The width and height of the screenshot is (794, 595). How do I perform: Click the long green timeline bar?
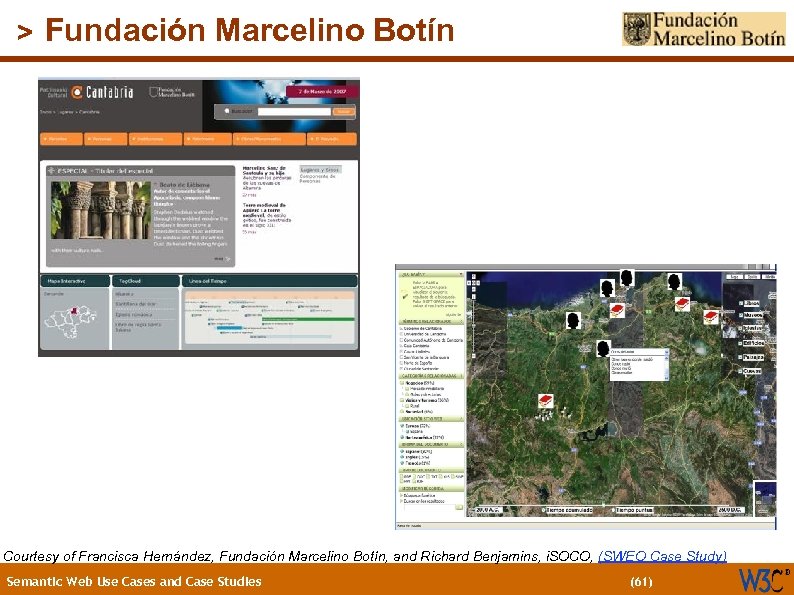point(308,319)
